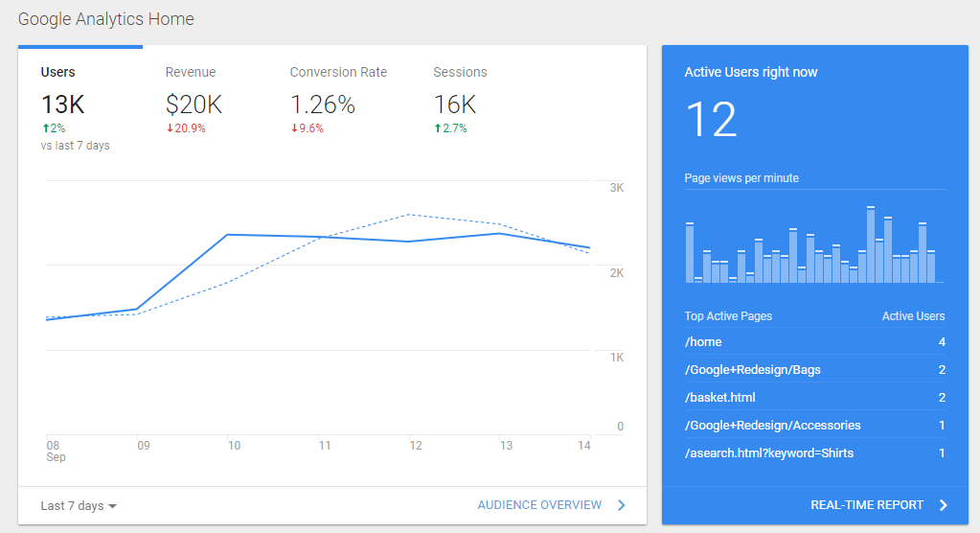Click the 3K y-axis label
Screen dimensions: 980x533
pyautogui.click(x=617, y=188)
